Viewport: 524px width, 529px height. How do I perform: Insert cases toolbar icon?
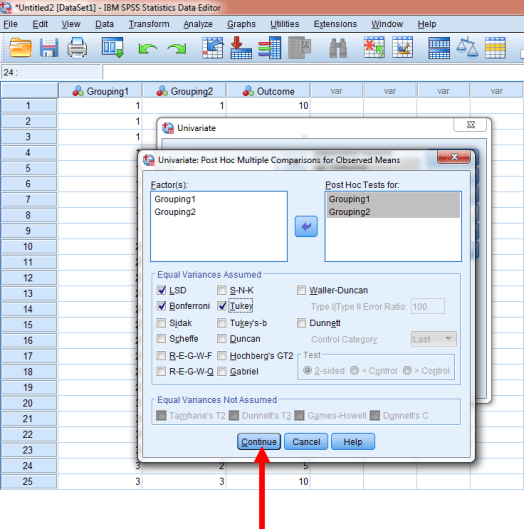[x=374, y=48]
